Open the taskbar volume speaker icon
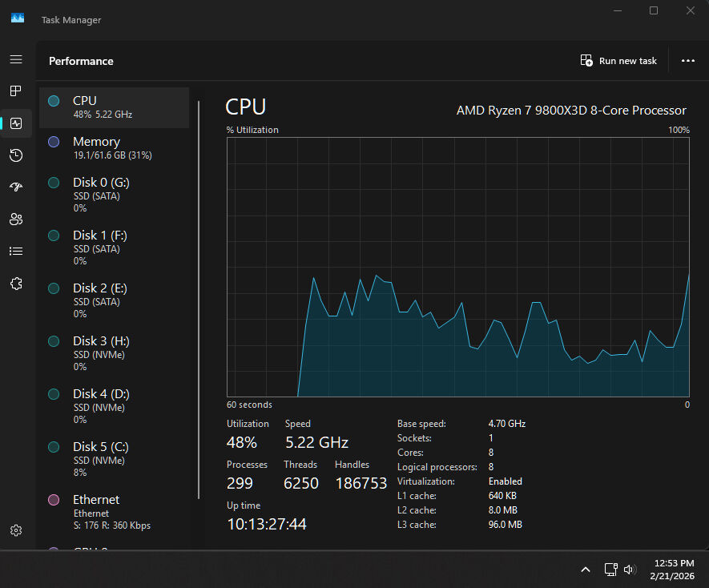This screenshot has width=709, height=588. pyautogui.click(x=630, y=570)
